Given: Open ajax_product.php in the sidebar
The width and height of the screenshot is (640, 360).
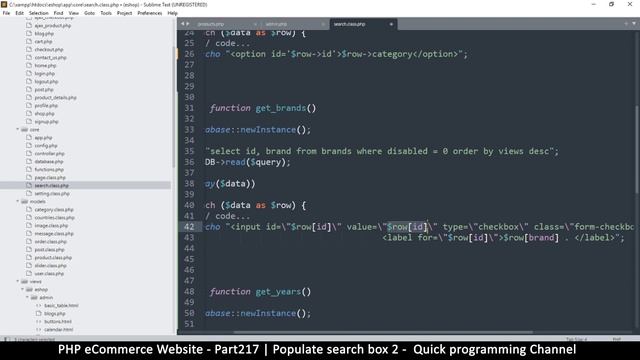Looking at the screenshot, I should [x=53, y=25].
